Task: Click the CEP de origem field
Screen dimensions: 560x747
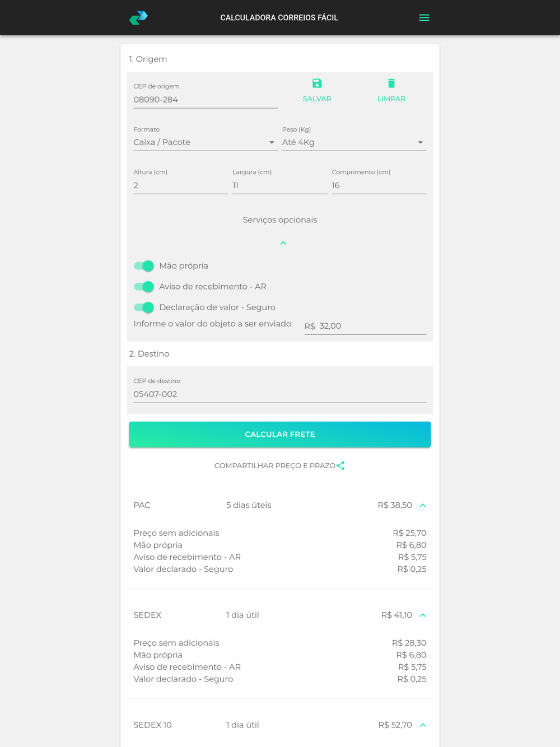Action: [206, 100]
